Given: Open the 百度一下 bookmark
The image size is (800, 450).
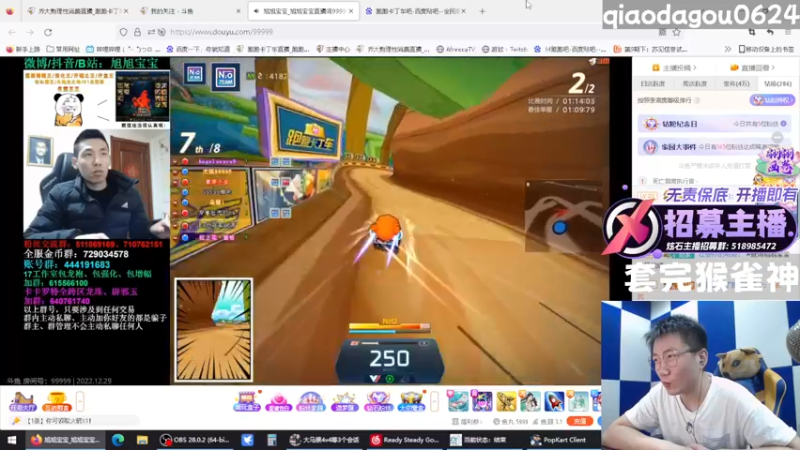Looking at the screenshot, I should click(198, 49).
